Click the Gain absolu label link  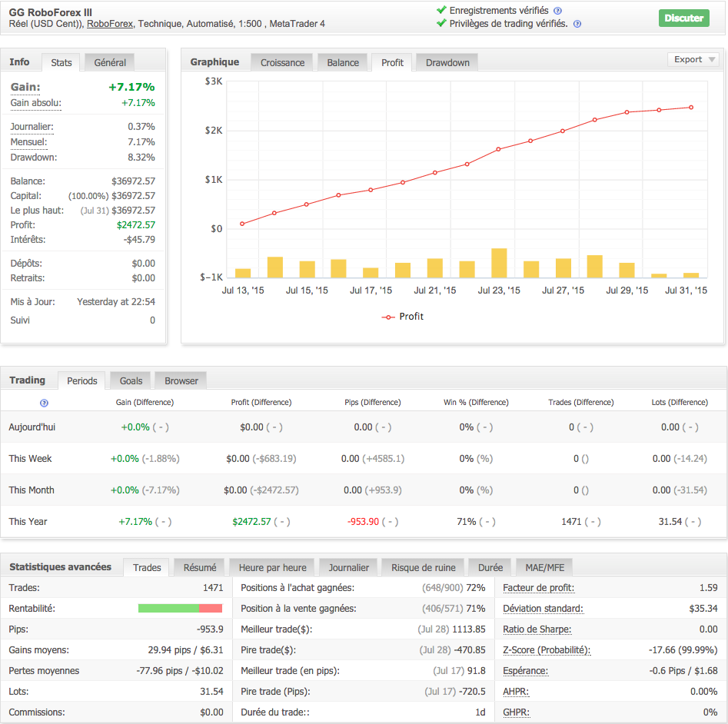point(35,103)
